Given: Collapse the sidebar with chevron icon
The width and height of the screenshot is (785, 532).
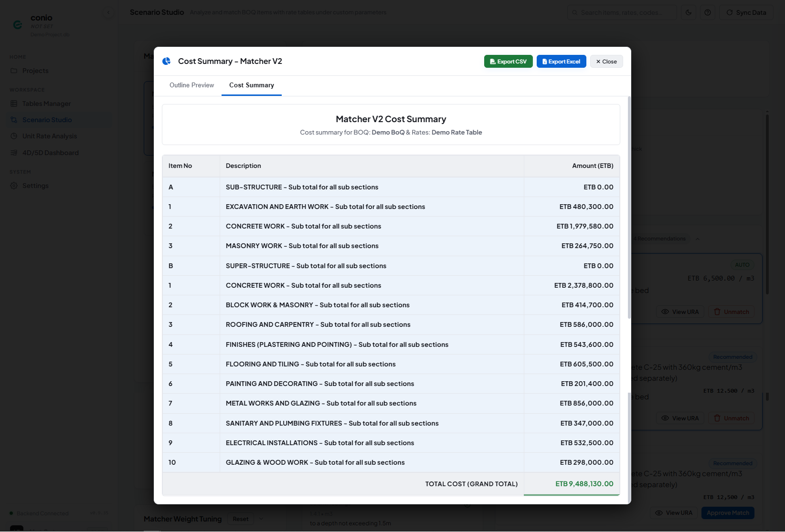Looking at the screenshot, I should (x=108, y=12).
